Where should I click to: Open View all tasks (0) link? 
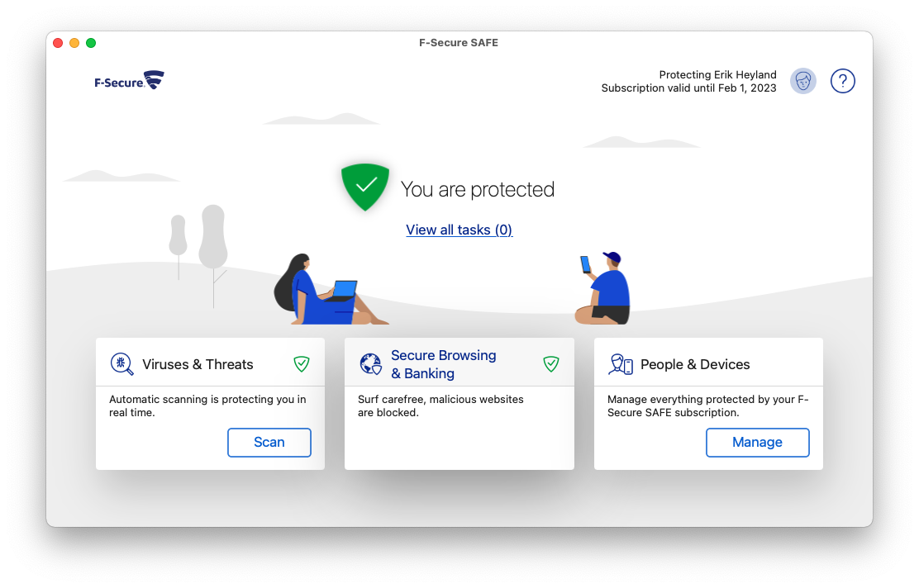[x=459, y=230]
